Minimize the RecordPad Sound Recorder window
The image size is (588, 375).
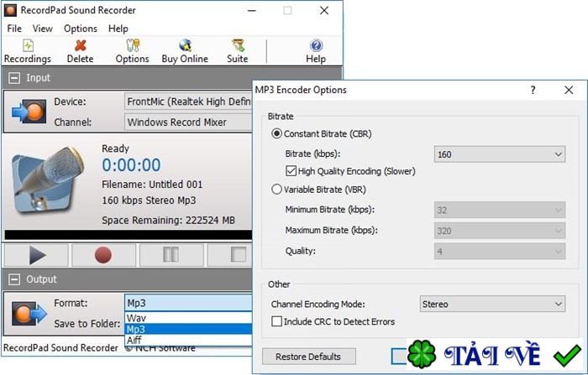click(252, 11)
